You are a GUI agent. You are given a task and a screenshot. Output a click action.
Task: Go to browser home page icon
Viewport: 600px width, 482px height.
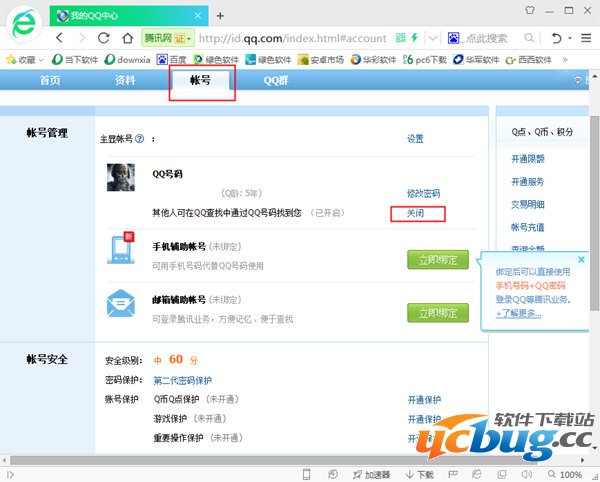(127, 38)
